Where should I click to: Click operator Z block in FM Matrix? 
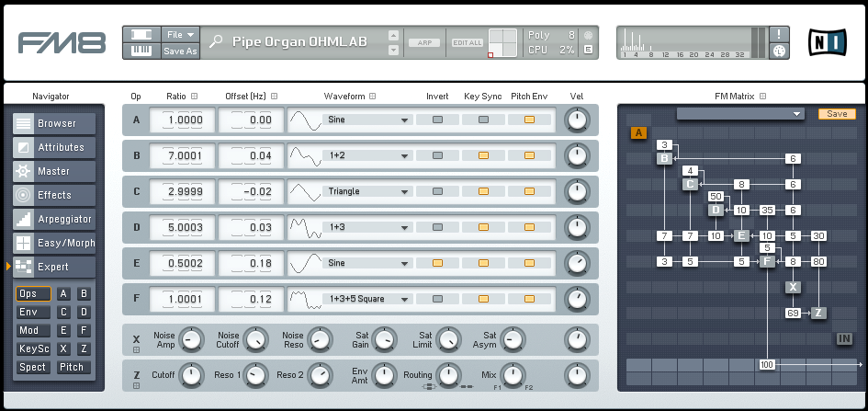818,313
